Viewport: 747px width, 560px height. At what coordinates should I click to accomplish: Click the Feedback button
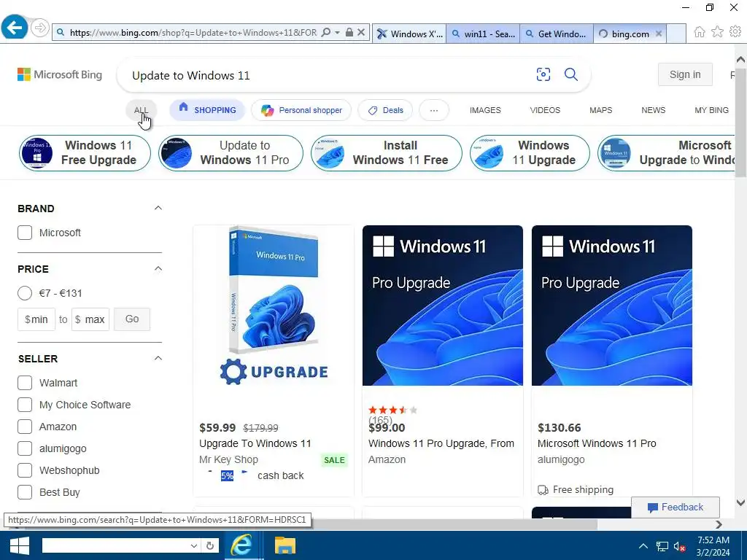(x=676, y=507)
